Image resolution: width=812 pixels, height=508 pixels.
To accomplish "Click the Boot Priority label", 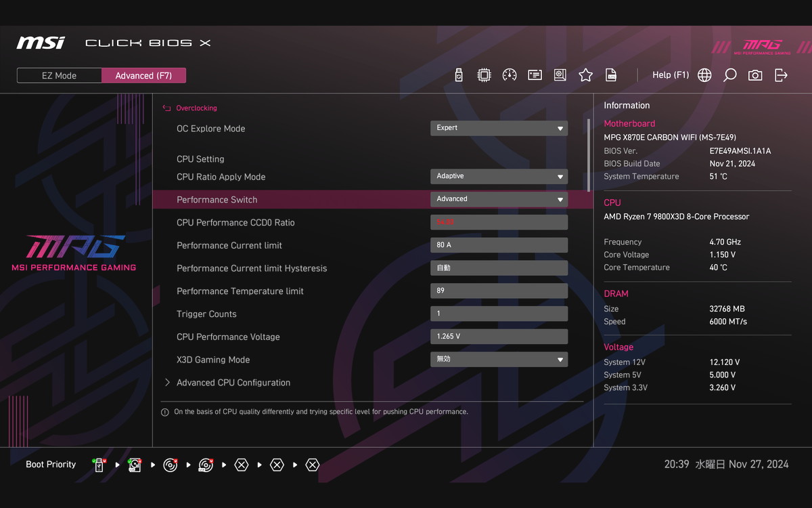I will pyautogui.click(x=51, y=465).
